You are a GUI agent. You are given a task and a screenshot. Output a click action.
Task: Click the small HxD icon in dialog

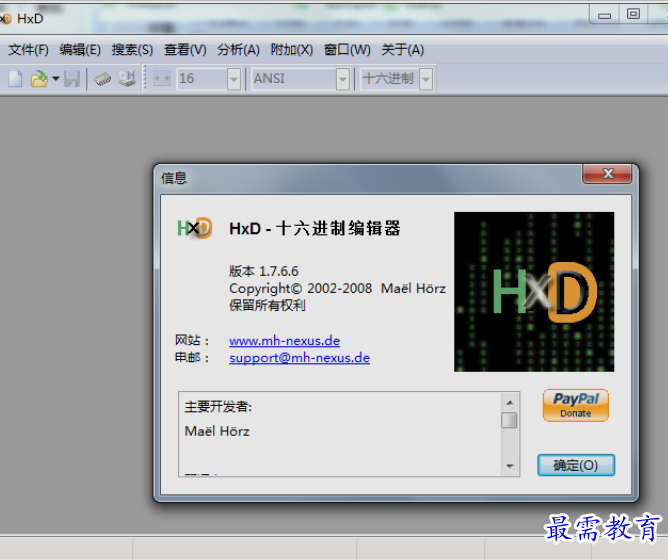(194, 228)
